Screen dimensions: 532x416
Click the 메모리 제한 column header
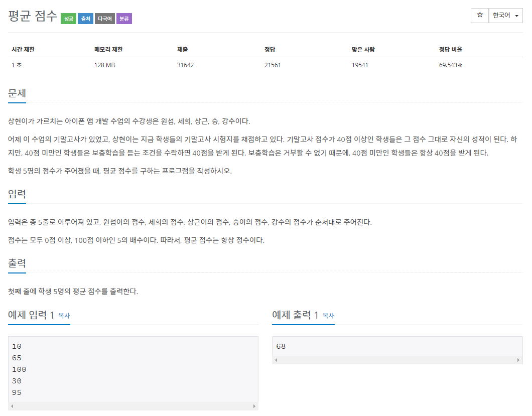[x=108, y=50]
